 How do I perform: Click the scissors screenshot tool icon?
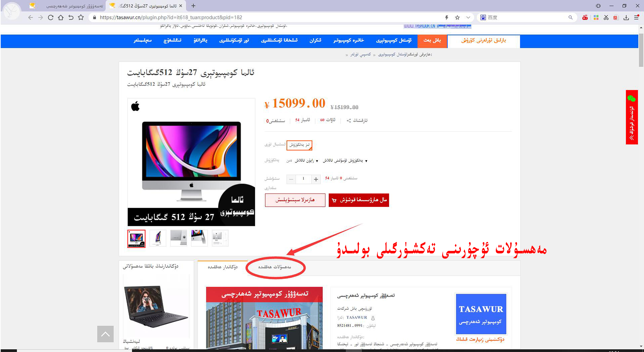[x=606, y=18]
